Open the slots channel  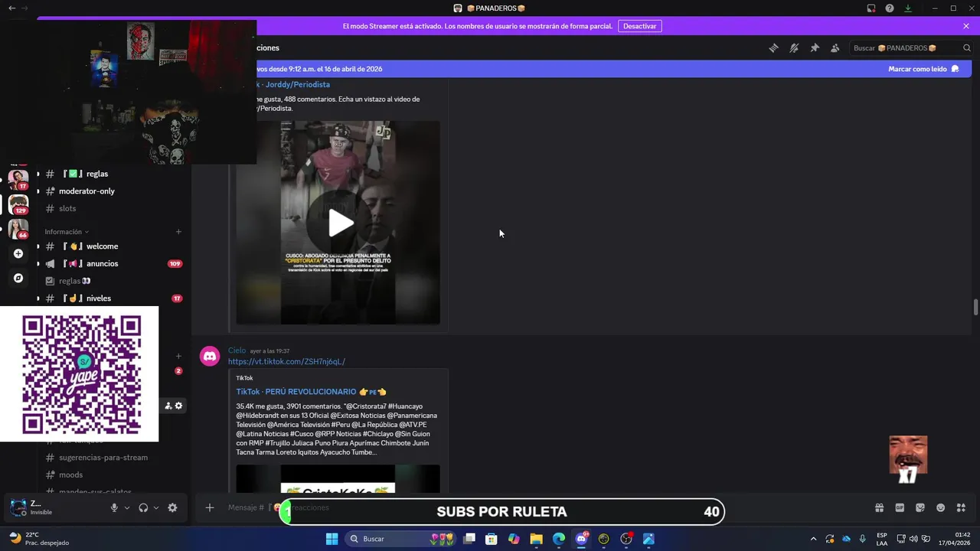(x=110, y=208)
